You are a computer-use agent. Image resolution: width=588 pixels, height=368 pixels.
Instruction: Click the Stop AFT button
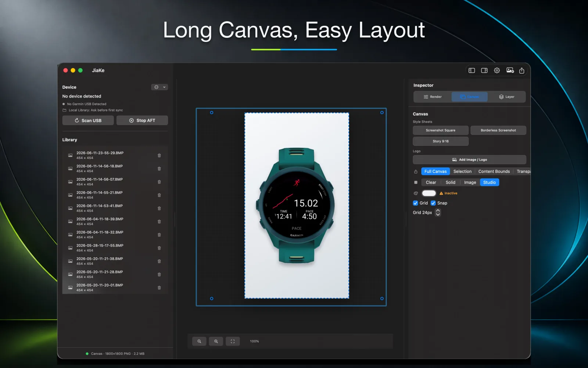[142, 120]
